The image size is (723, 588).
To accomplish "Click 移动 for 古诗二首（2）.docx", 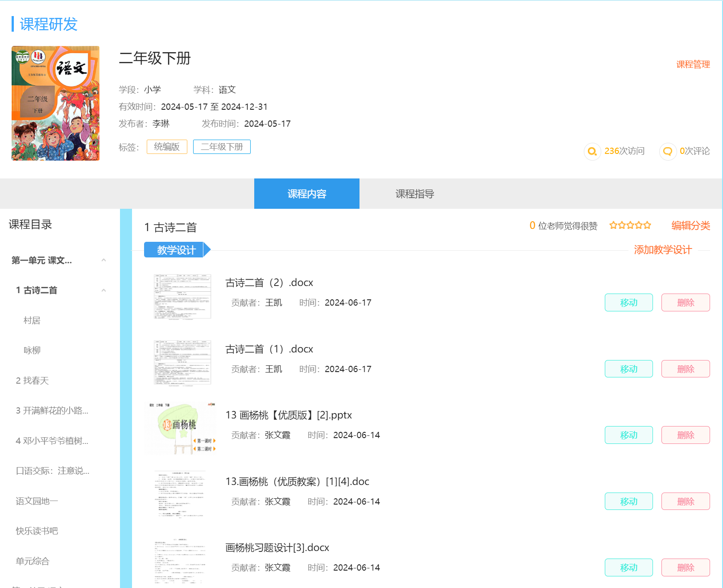I will 629,302.
